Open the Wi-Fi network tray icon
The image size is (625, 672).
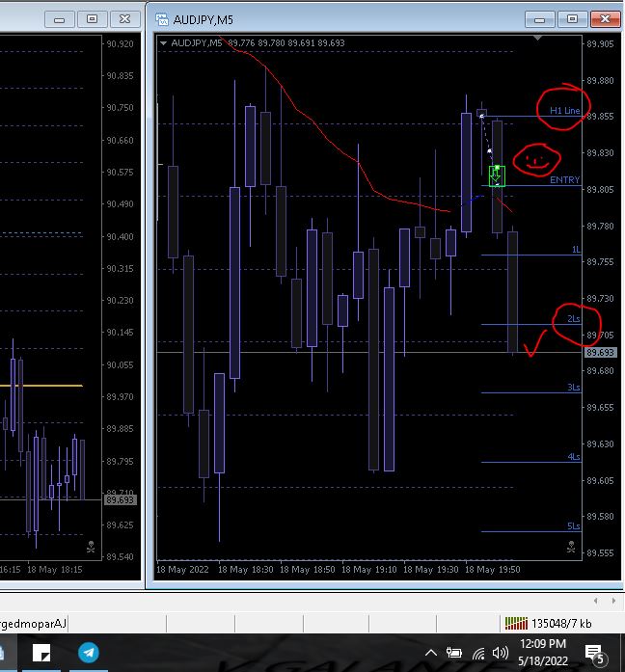point(478,654)
